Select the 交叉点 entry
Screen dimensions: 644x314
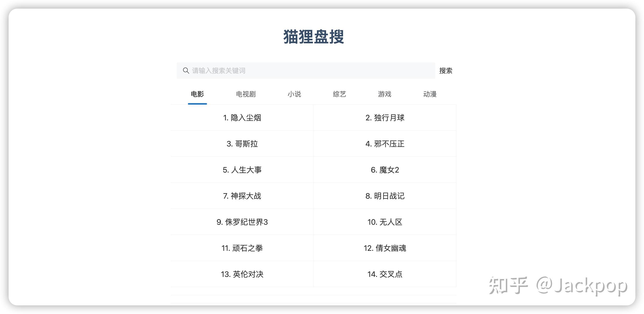point(385,274)
